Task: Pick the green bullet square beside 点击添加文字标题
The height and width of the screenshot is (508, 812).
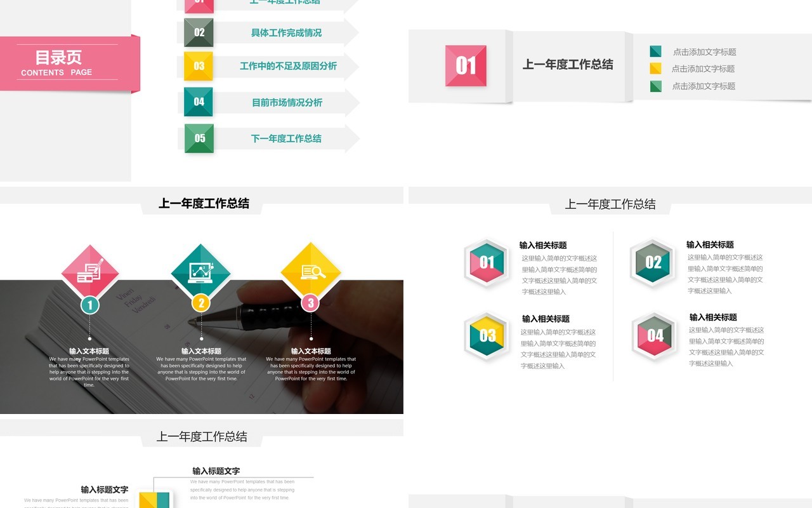Action: point(655,86)
